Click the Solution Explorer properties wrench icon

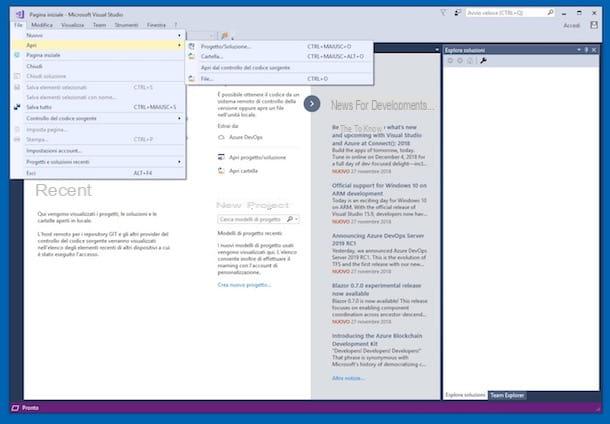tap(483, 60)
